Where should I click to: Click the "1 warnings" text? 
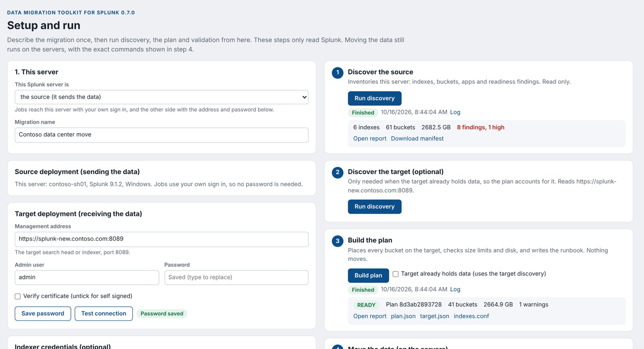[533, 305]
